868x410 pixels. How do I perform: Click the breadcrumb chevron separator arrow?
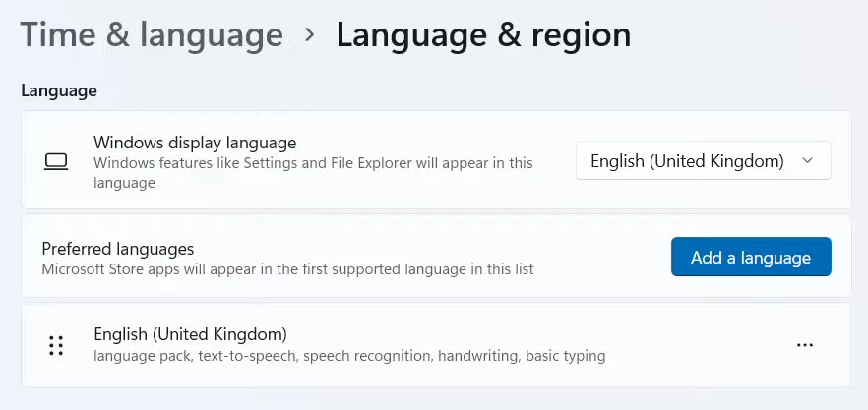pyautogui.click(x=310, y=35)
